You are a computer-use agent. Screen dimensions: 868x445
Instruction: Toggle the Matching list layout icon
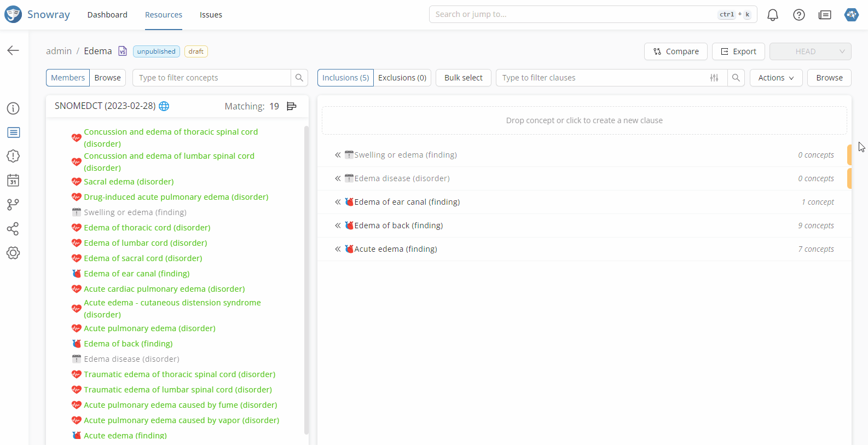click(292, 106)
